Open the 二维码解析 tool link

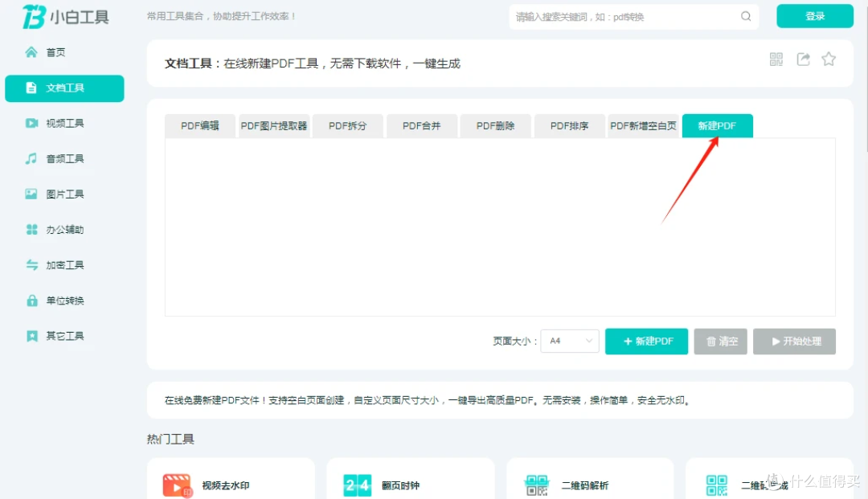[585, 485]
